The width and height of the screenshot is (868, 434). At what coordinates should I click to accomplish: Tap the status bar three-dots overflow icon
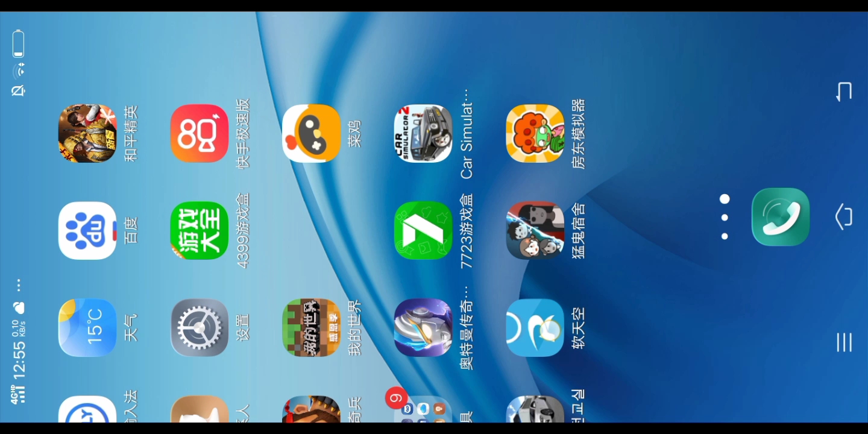pos(19,285)
